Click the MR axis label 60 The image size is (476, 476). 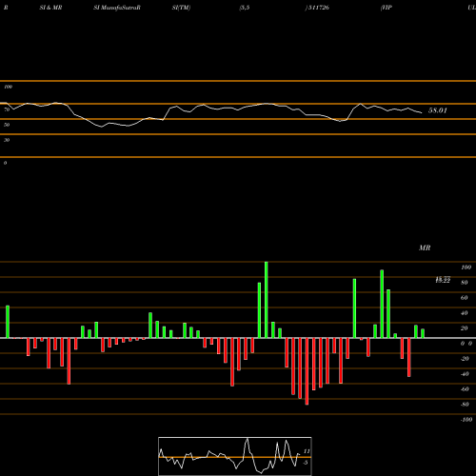(x=465, y=298)
